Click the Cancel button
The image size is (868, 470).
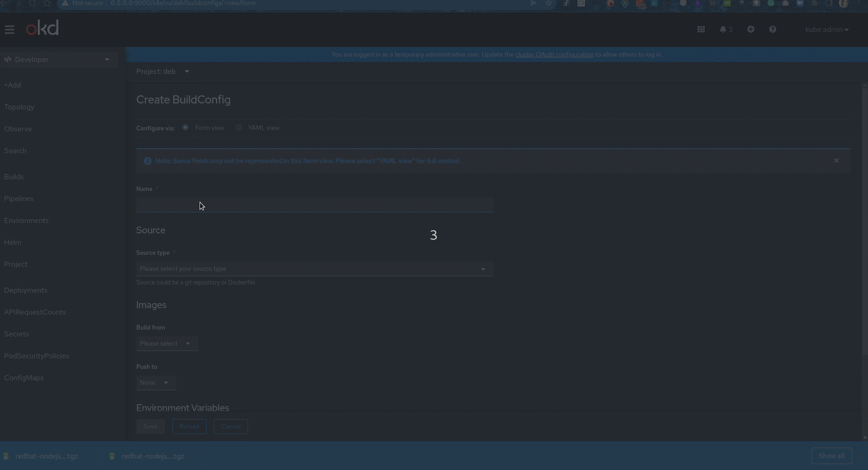tap(231, 426)
